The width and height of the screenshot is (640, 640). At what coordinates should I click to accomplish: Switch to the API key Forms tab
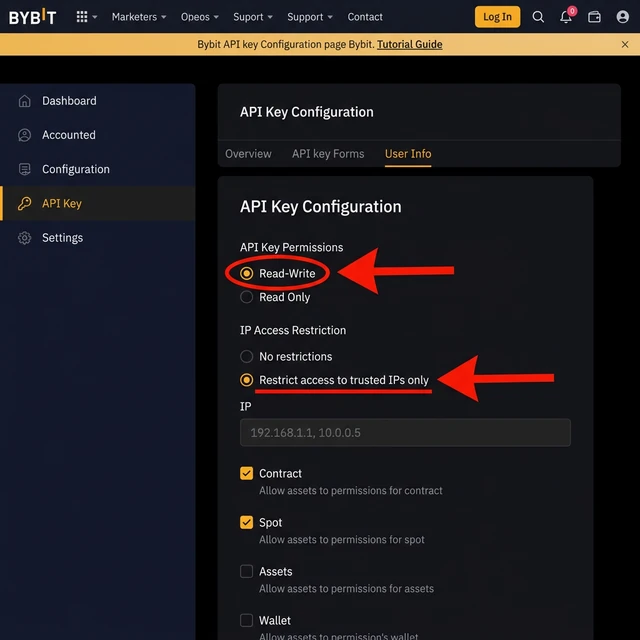(x=328, y=154)
